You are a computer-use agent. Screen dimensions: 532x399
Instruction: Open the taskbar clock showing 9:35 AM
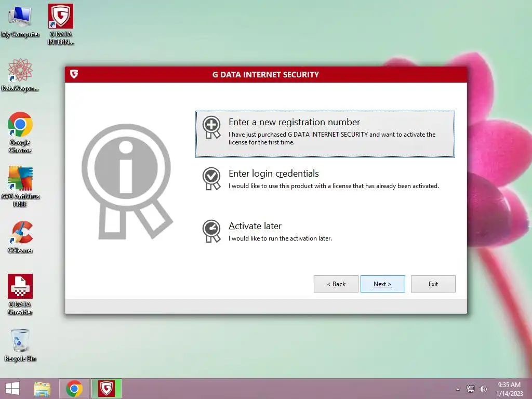(509, 389)
